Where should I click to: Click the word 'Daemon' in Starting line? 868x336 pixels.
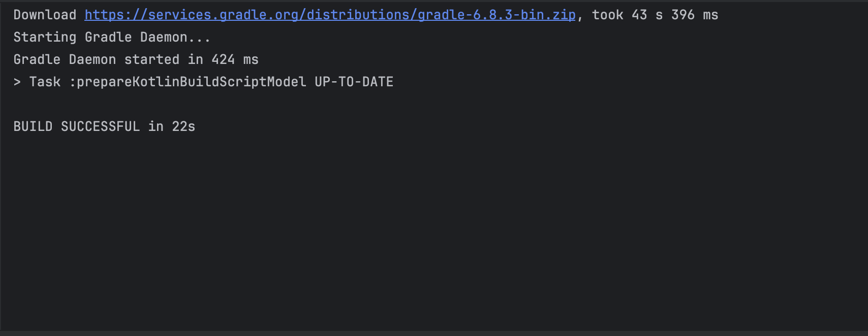tap(164, 38)
